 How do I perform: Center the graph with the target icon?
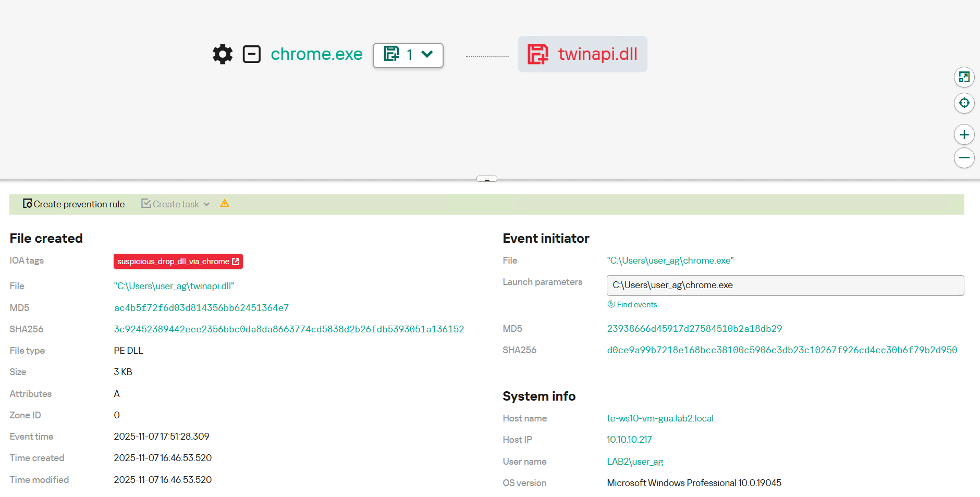[x=964, y=103]
